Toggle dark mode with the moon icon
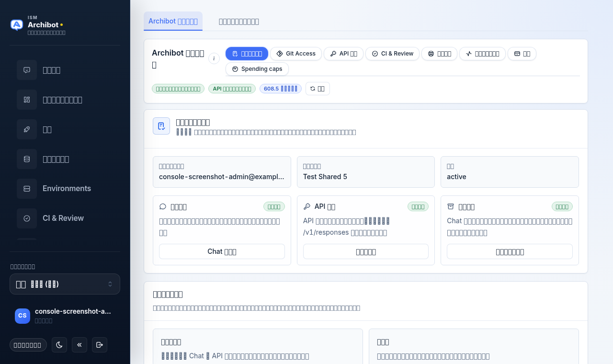The image size is (613, 364). point(59,345)
